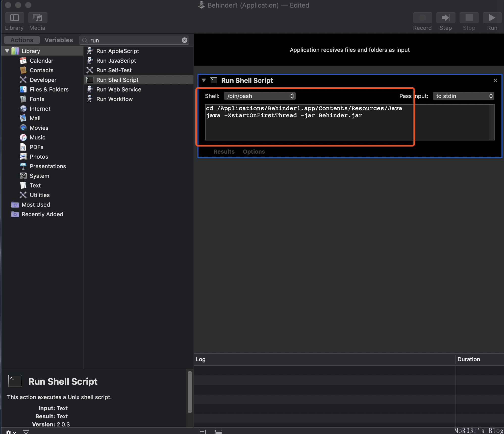Select the Music category
Screen dimensions: 504x434
(37, 137)
